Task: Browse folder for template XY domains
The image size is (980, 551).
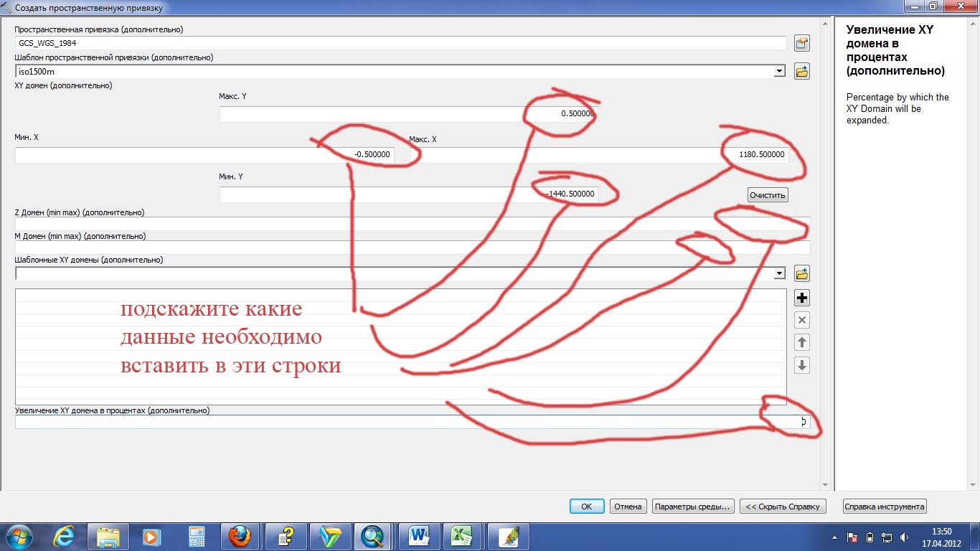Action: point(802,273)
